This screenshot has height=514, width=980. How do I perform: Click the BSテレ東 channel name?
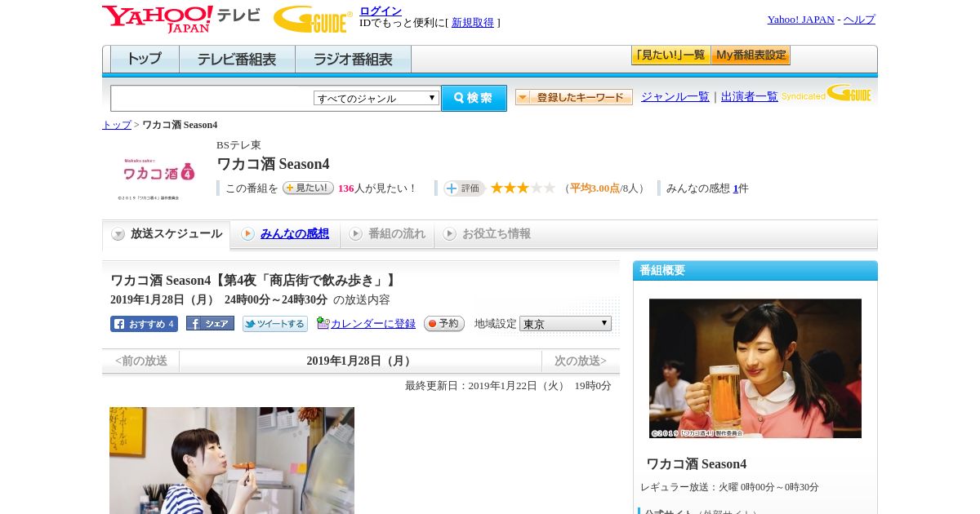tap(238, 145)
